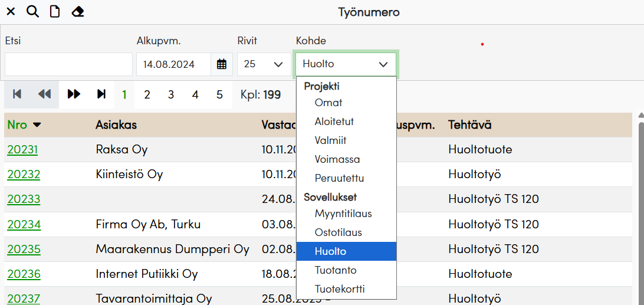644x305 pixels.
Task: Click the Etsi search text field
Action: click(68, 64)
